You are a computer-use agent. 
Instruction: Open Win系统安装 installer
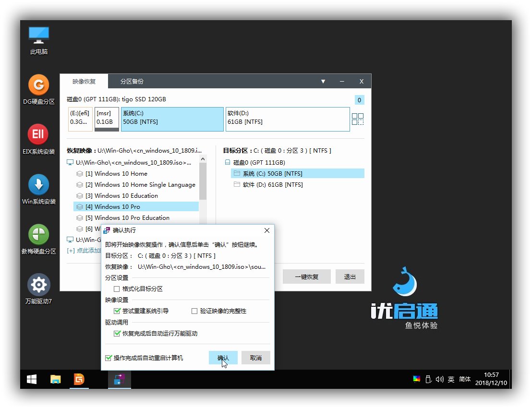[38, 189]
